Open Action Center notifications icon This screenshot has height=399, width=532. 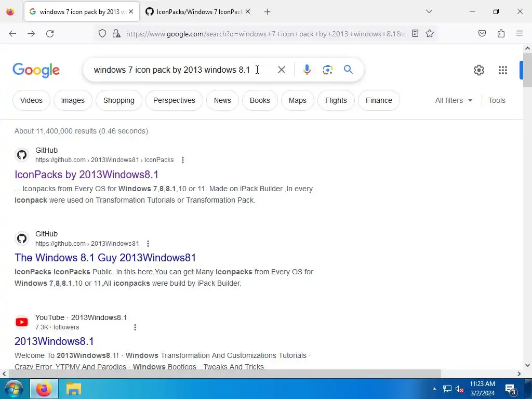pyautogui.click(x=511, y=390)
